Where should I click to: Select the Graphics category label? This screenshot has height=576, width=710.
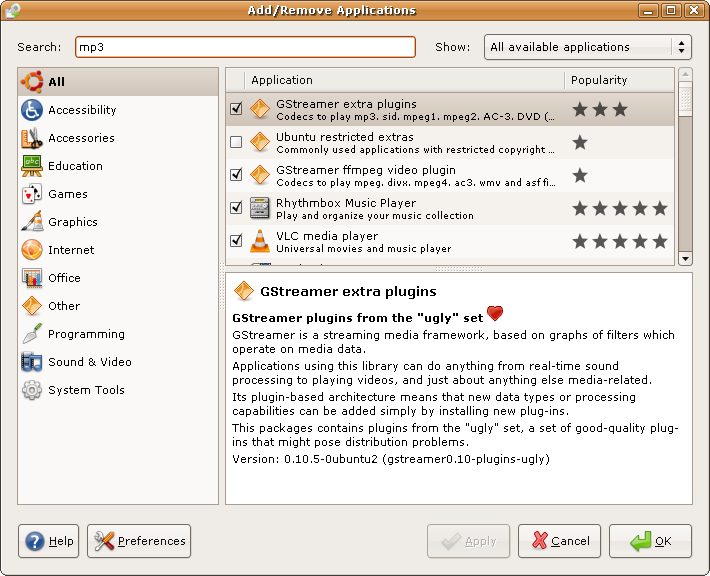click(x=73, y=222)
